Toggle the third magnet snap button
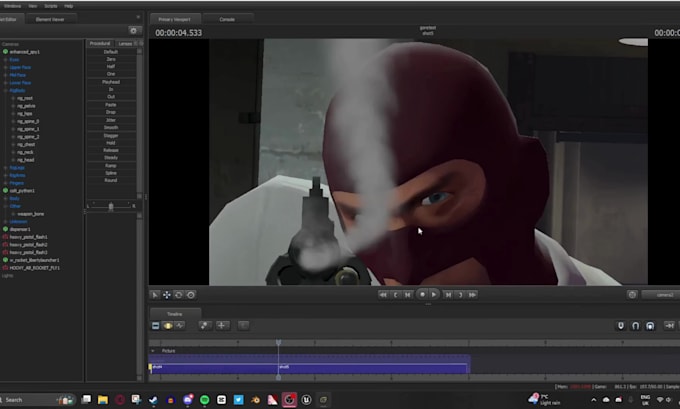Viewport: 680px width, 409px height. click(x=650, y=326)
